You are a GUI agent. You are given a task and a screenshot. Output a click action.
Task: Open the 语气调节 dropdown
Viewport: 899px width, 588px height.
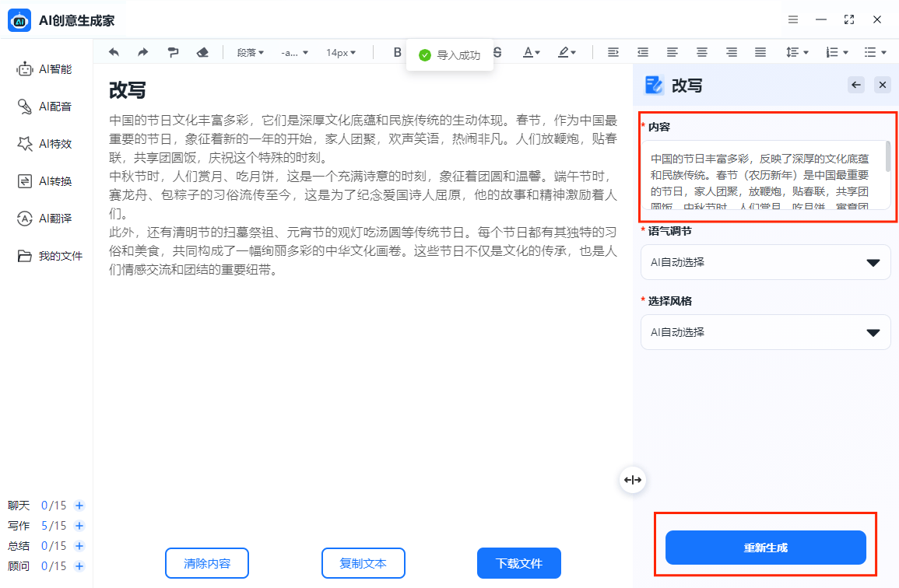[x=765, y=262]
